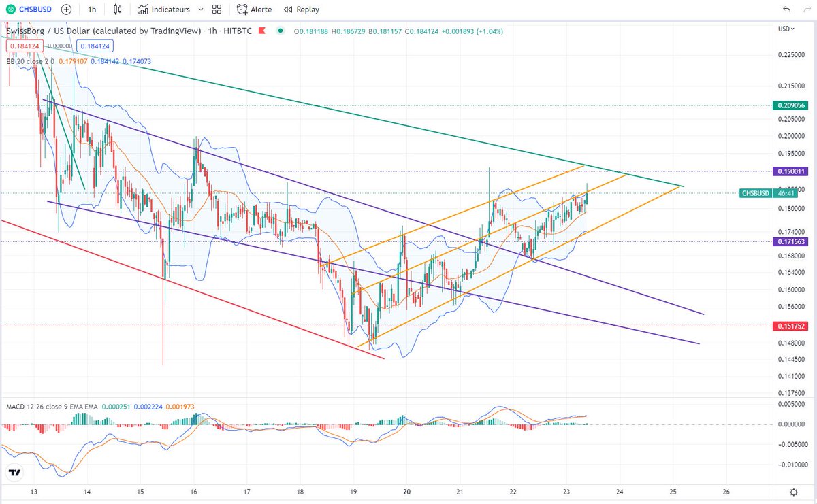The height and width of the screenshot is (504, 817).
Task: Click the TradingView logo
Action: (x=14, y=472)
